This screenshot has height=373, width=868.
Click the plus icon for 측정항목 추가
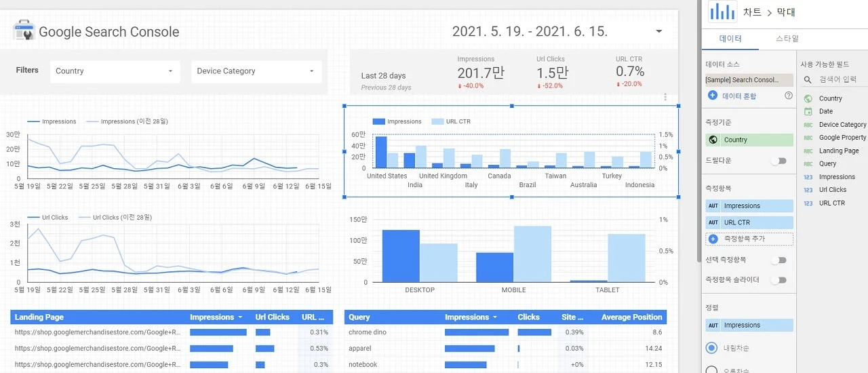point(713,239)
